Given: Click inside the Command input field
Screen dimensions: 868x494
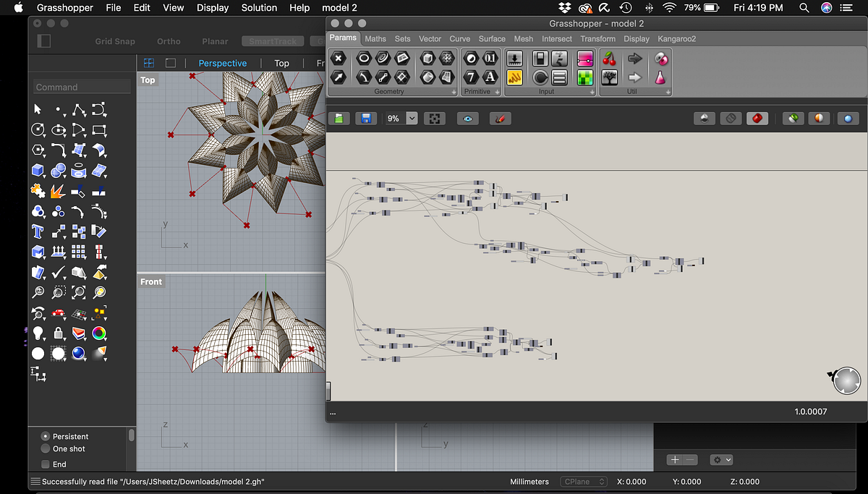Looking at the screenshot, I should [81, 86].
